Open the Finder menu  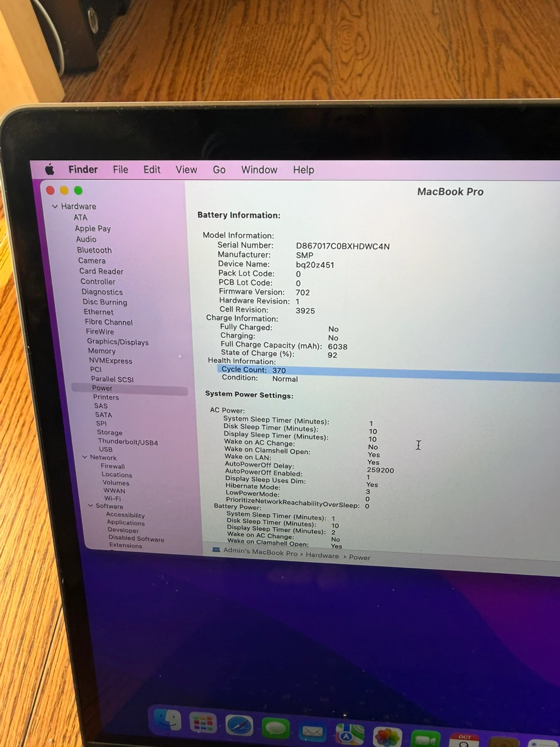coord(83,170)
